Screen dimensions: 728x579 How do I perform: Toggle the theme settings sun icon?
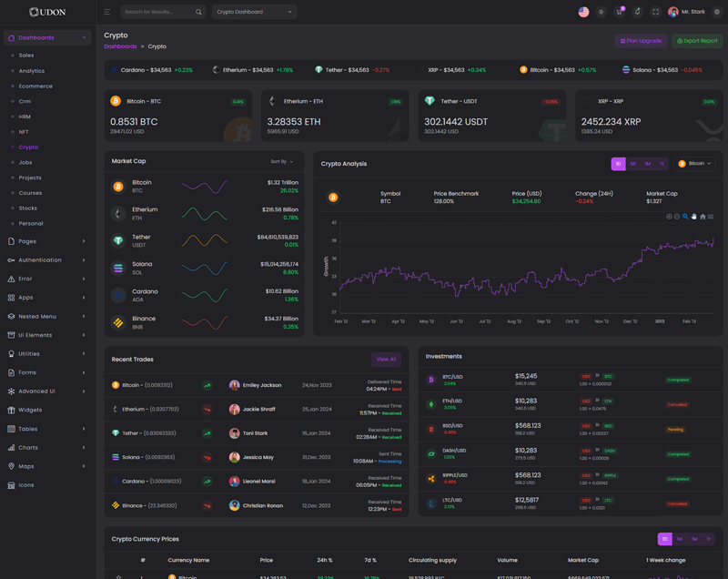click(601, 12)
